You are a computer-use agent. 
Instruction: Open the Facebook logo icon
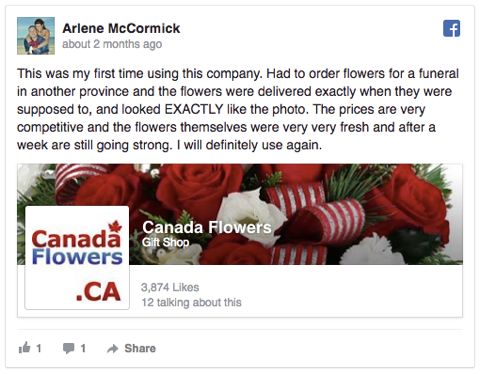452,29
